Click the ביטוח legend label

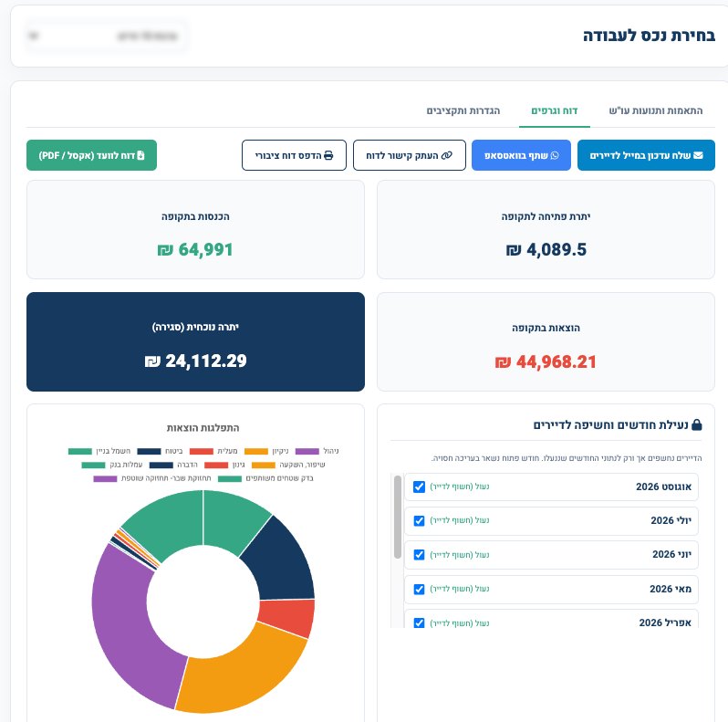pos(173,451)
